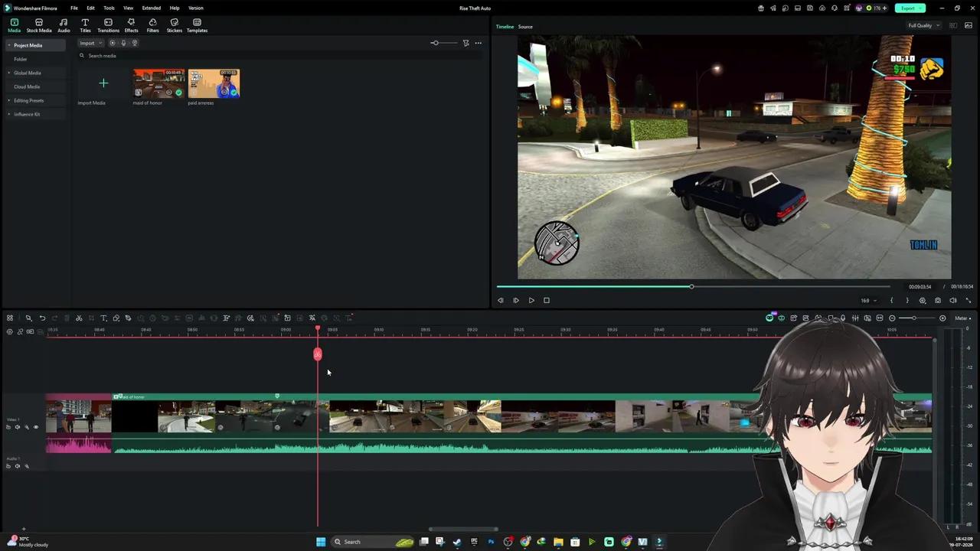The image size is (980, 551).
Task: Select the paid arrears thumbnail
Action: pyautogui.click(x=214, y=83)
